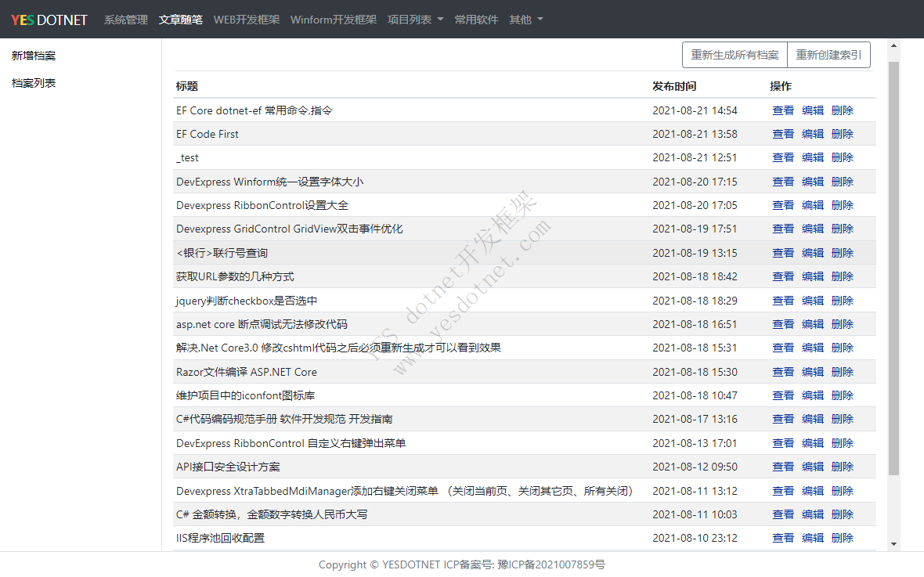Edit jquery判断checkbox是否选中 entry
Image resolution: width=924 pixels, height=577 pixels.
coord(813,301)
